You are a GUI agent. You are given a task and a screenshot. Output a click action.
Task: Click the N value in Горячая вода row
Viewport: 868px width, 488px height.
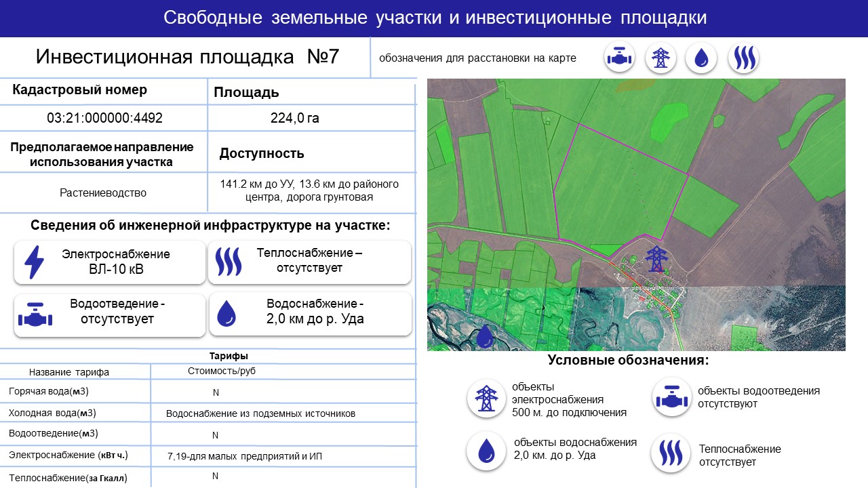pyautogui.click(x=216, y=392)
